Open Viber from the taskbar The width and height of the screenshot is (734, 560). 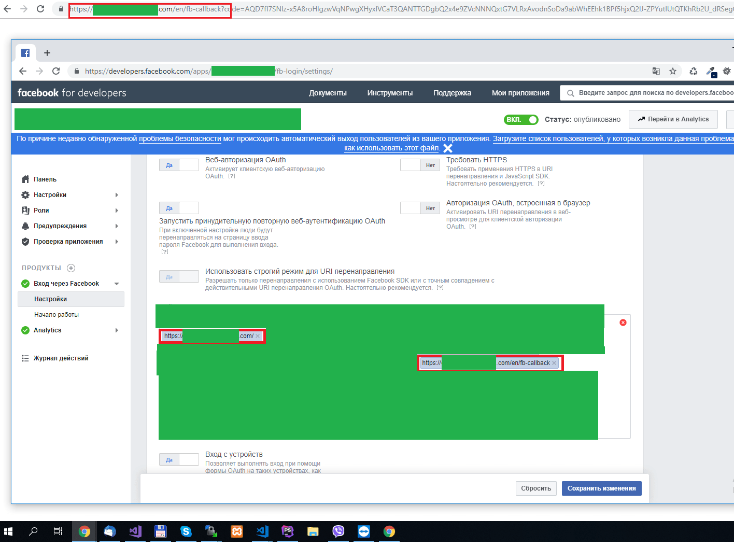coord(338,531)
